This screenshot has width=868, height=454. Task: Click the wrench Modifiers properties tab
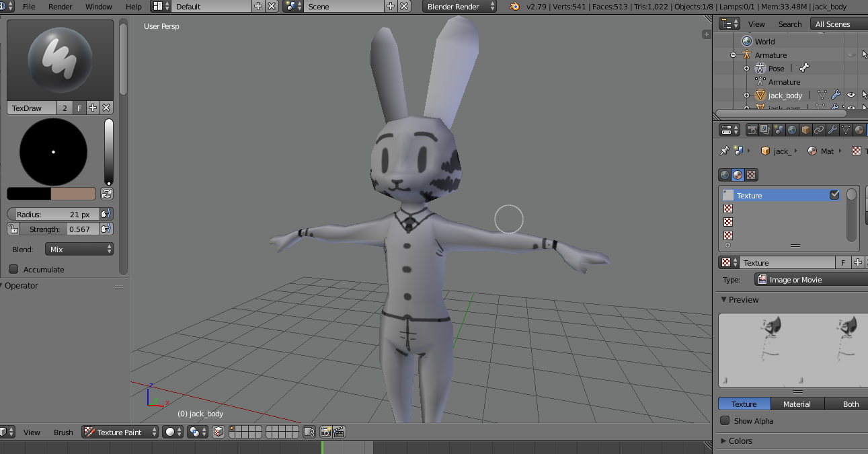coord(832,130)
